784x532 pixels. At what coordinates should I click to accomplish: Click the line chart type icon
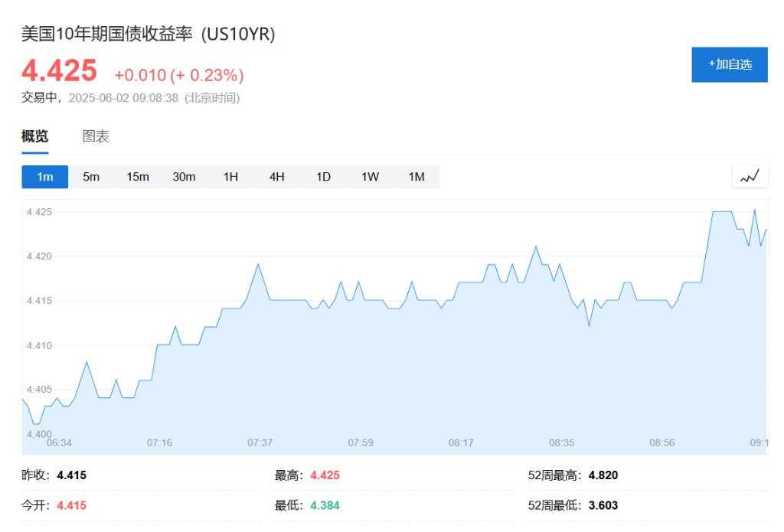coord(750,177)
